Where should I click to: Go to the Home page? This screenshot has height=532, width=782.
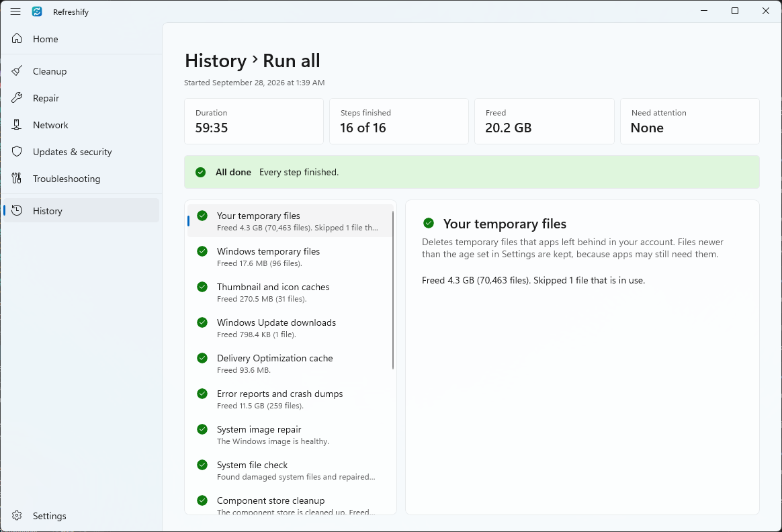pos(81,39)
